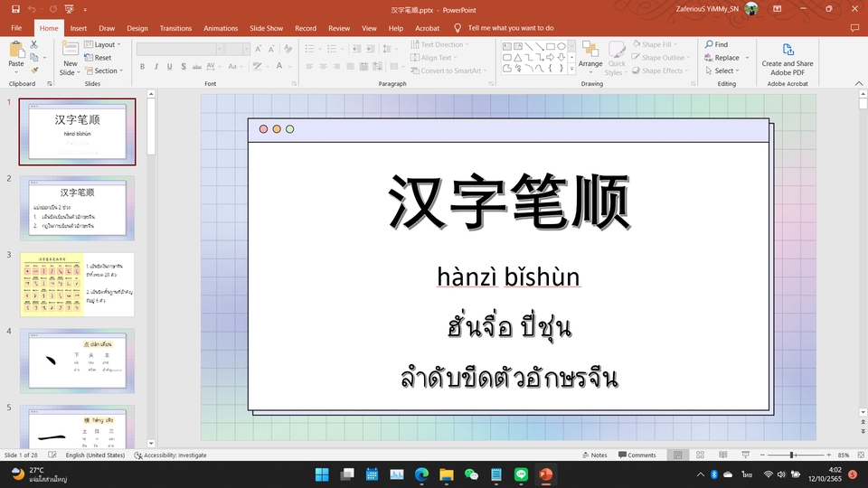This screenshot has height=488, width=868.
Task: Click the Undo arrow icon
Action: [x=33, y=9]
